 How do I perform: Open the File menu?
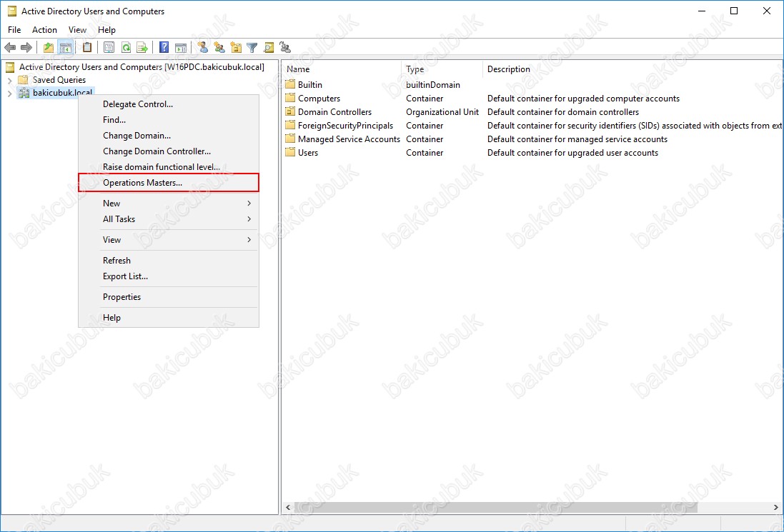click(14, 30)
